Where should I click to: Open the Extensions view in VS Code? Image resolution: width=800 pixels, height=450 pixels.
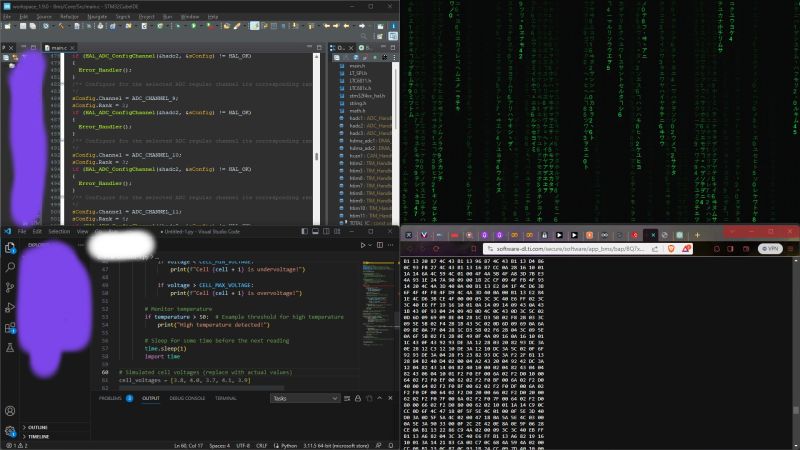[x=10, y=328]
